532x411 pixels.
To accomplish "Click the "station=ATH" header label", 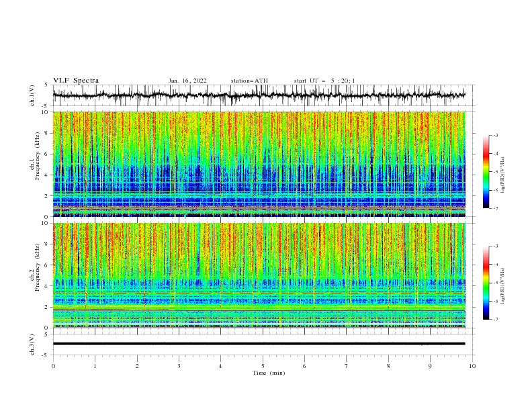I will click(x=249, y=81).
